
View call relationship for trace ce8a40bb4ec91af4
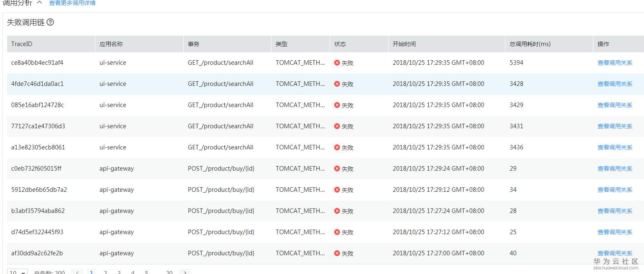pyautogui.click(x=615, y=63)
